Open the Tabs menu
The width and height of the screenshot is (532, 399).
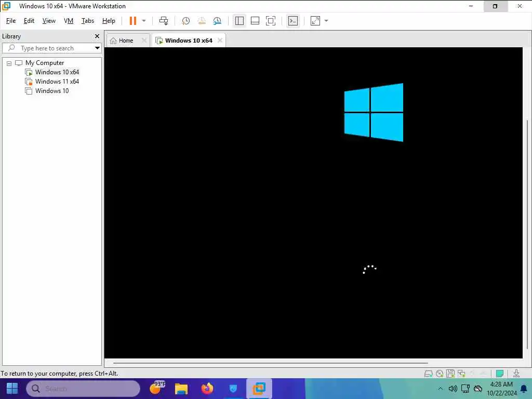[87, 21]
